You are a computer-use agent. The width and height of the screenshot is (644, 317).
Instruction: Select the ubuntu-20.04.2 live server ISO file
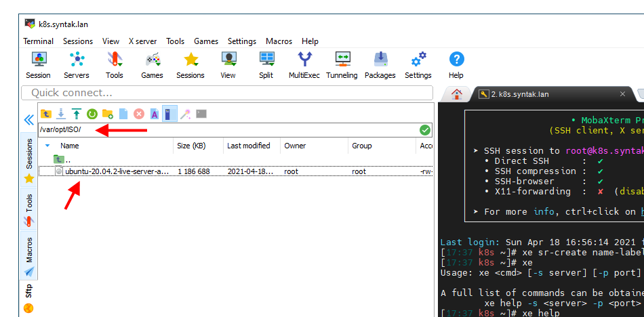click(x=117, y=172)
